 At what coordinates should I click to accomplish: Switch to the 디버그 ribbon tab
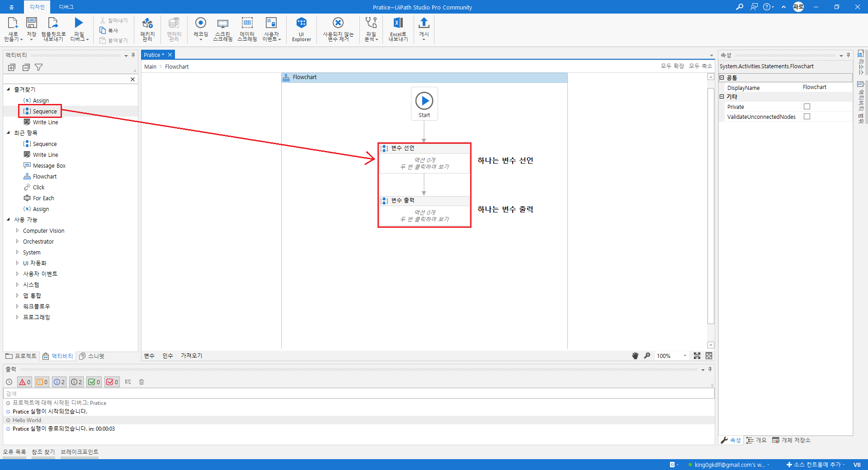pyautogui.click(x=66, y=7)
